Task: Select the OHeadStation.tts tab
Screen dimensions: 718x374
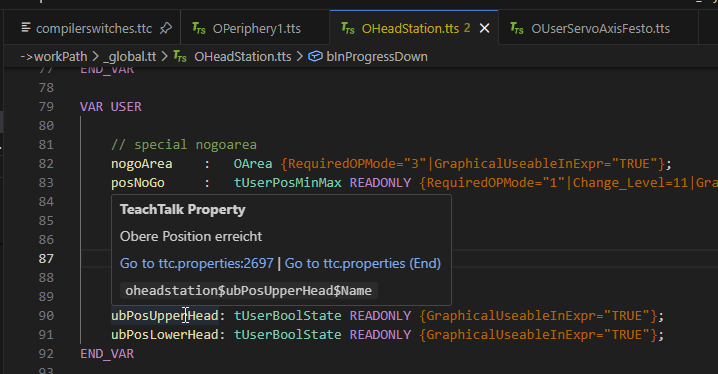Action: coord(410,28)
